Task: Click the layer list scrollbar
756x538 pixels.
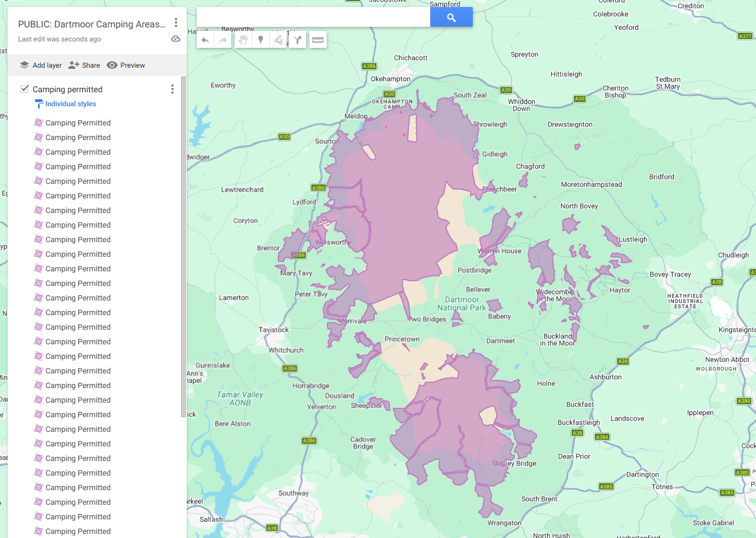Action: coord(183,247)
